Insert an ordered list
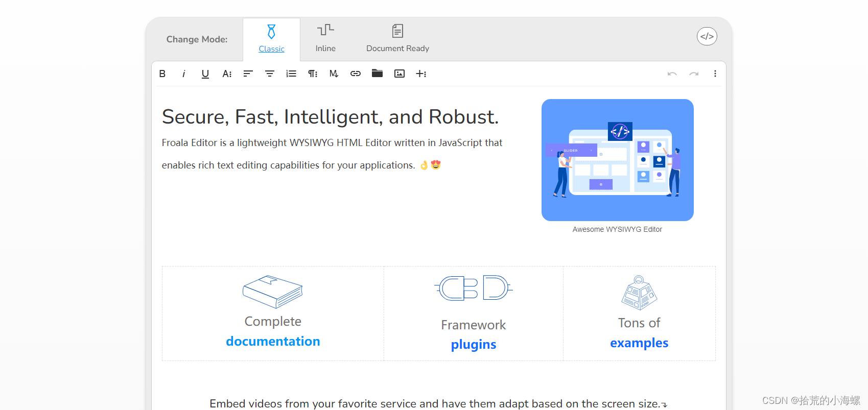The width and height of the screenshot is (868, 410). (x=291, y=74)
